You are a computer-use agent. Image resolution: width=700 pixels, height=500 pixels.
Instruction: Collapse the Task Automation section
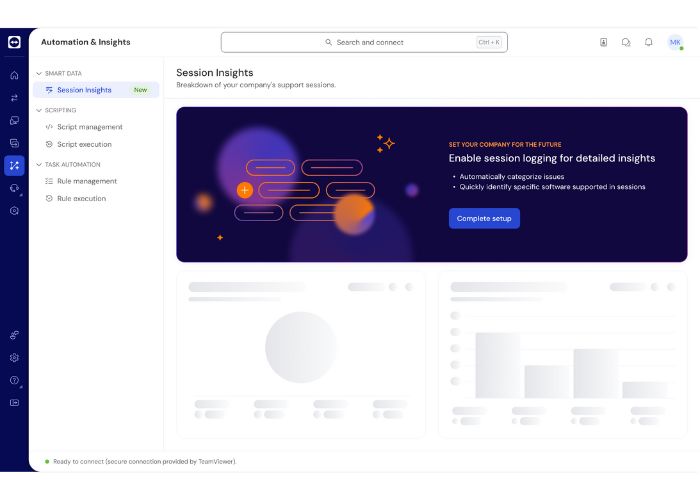(38, 164)
